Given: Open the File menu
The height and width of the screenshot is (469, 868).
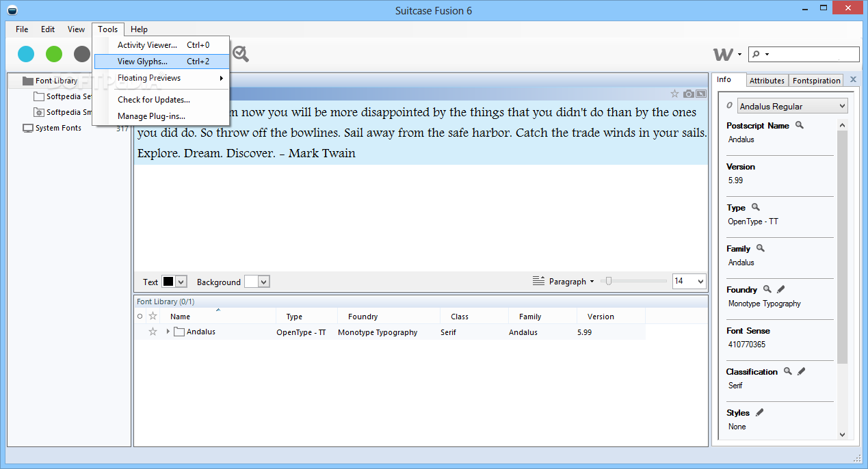Looking at the screenshot, I should coord(22,29).
